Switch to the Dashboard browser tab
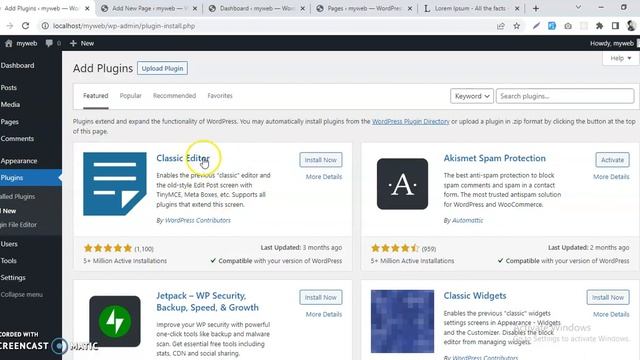This screenshot has width=640, height=360. coord(256,8)
